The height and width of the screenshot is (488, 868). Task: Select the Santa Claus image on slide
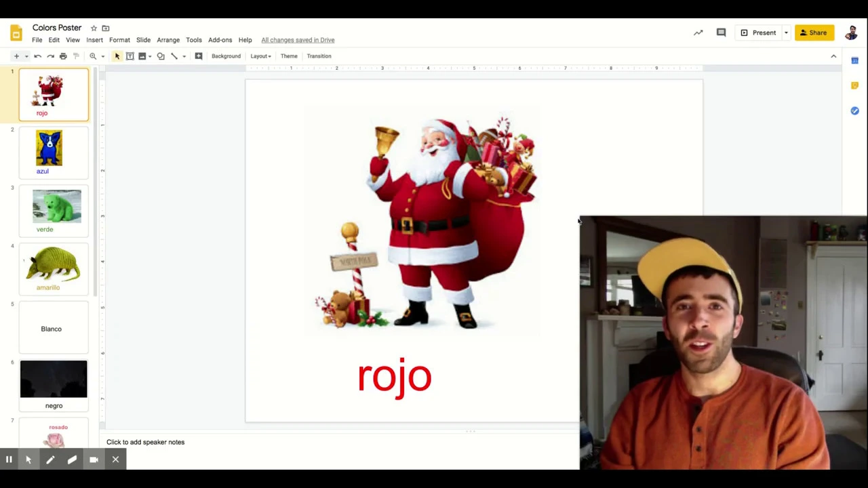(426, 222)
